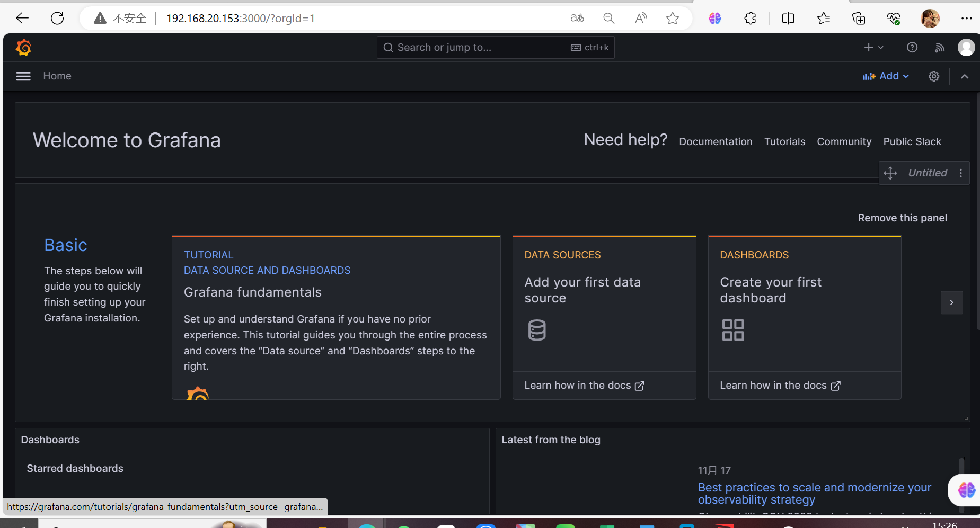This screenshot has width=980, height=528.
Task: Click the browser profile picture
Action: click(x=930, y=19)
